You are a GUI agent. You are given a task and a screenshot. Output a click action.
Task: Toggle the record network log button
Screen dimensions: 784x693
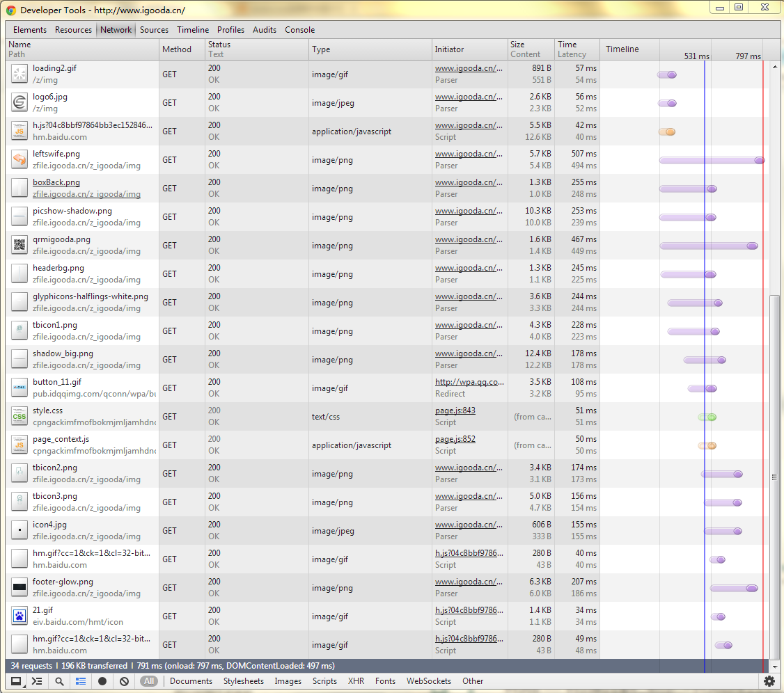click(102, 681)
